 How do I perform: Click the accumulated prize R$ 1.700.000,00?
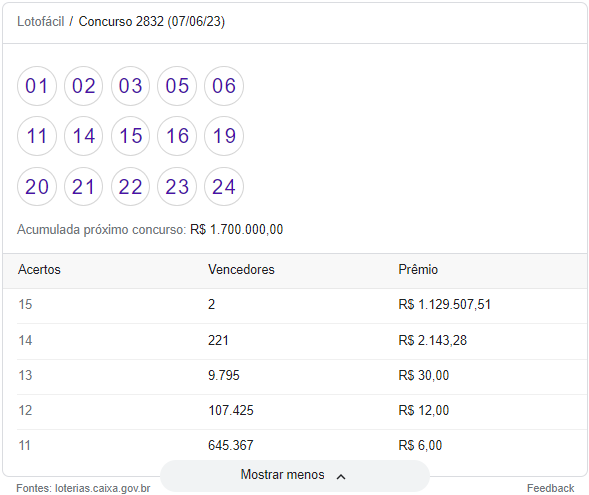(x=237, y=229)
